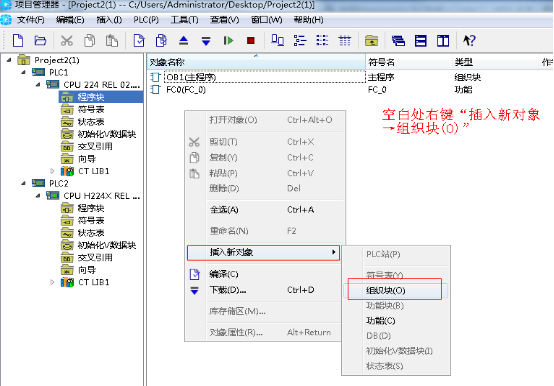554x386 pixels.
Task: Select the OB1(主程序) row name
Action: (191, 77)
